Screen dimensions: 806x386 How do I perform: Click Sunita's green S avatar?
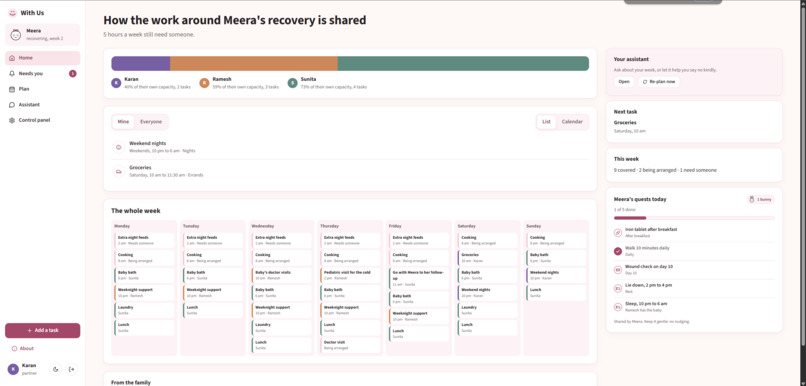tap(292, 83)
